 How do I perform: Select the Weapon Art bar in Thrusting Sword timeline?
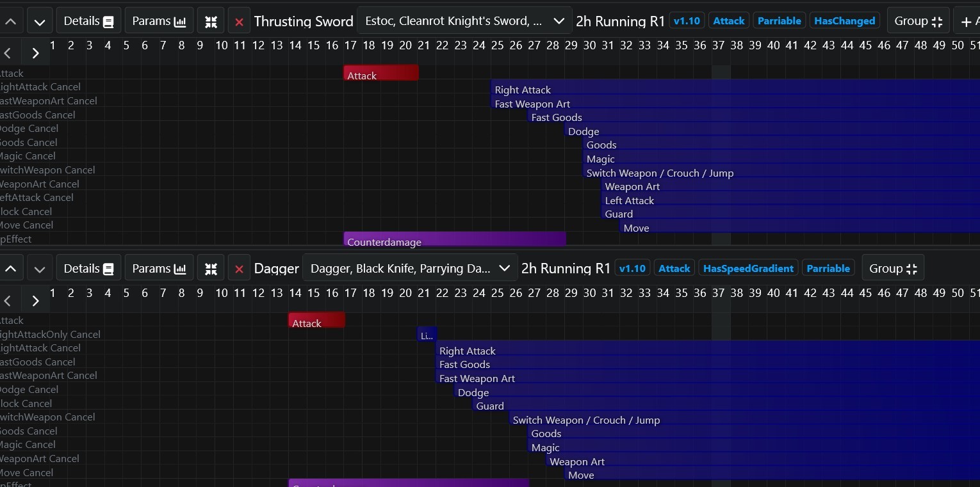(x=791, y=184)
